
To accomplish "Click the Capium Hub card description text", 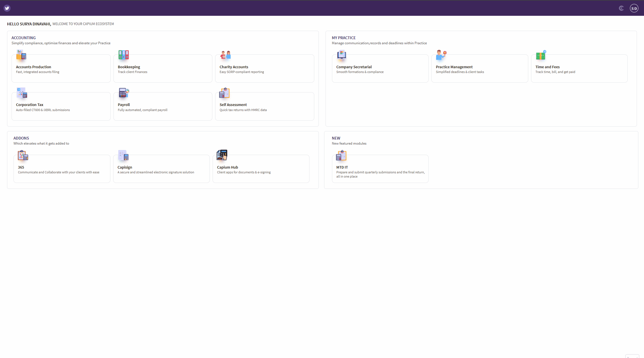I will click(244, 172).
